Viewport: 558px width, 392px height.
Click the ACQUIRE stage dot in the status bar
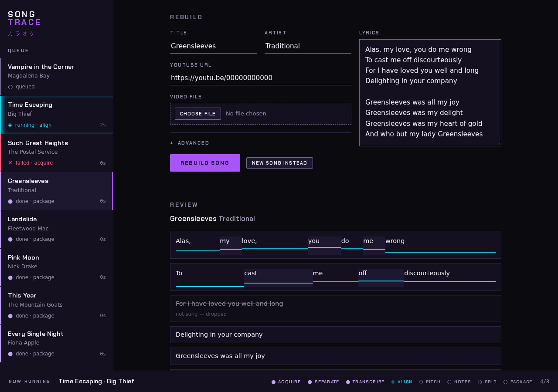point(274,382)
